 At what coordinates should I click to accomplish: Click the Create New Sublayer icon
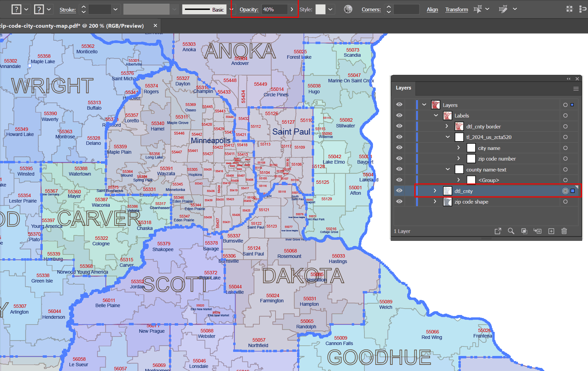537,231
